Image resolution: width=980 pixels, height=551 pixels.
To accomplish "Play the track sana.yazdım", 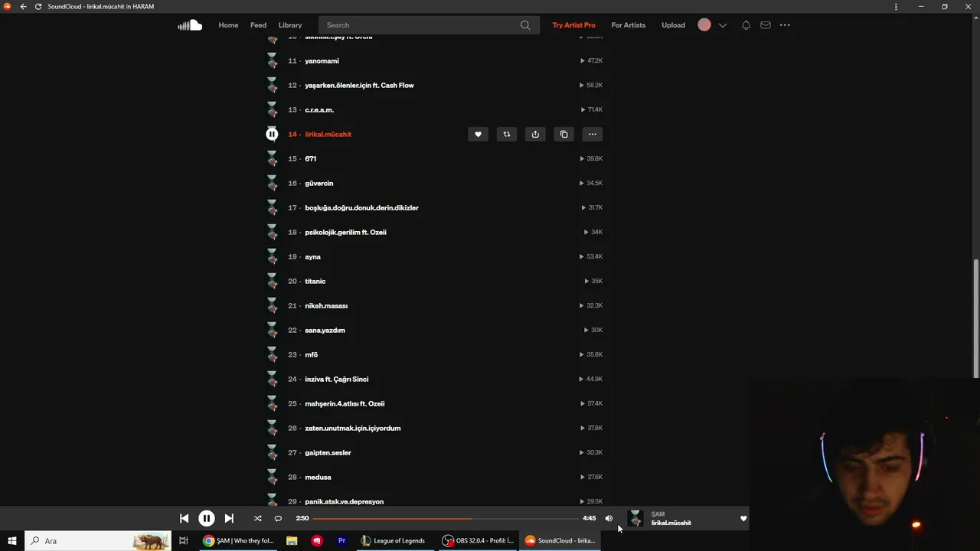I will 325,330.
